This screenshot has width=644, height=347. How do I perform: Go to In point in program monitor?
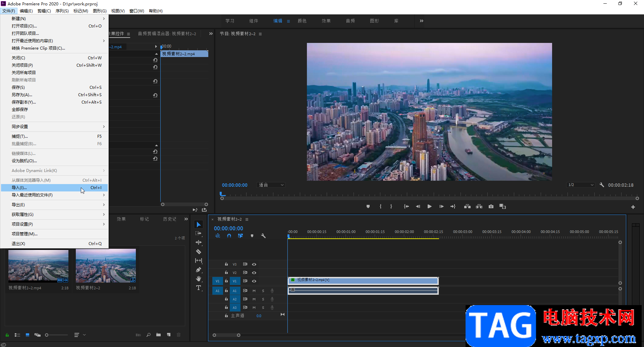tap(406, 207)
